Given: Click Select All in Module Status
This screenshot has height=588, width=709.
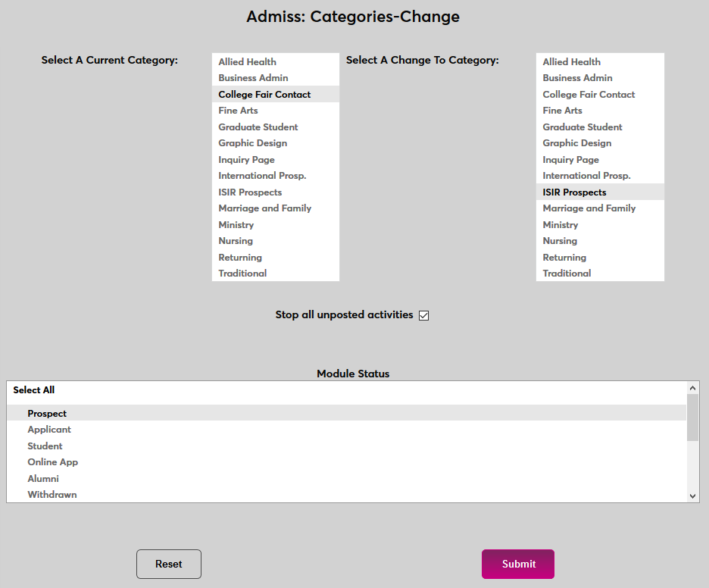Looking at the screenshot, I should pyautogui.click(x=34, y=390).
